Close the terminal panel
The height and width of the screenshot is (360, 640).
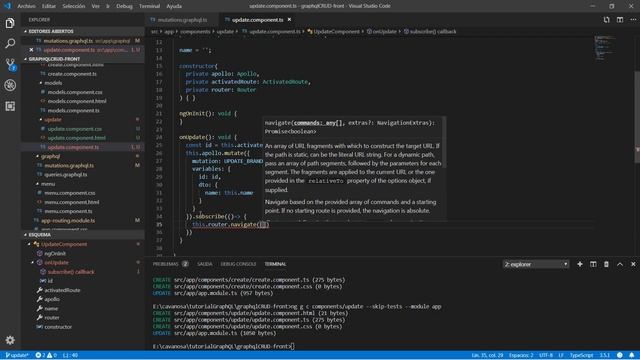pyautogui.click(x=633, y=264)
